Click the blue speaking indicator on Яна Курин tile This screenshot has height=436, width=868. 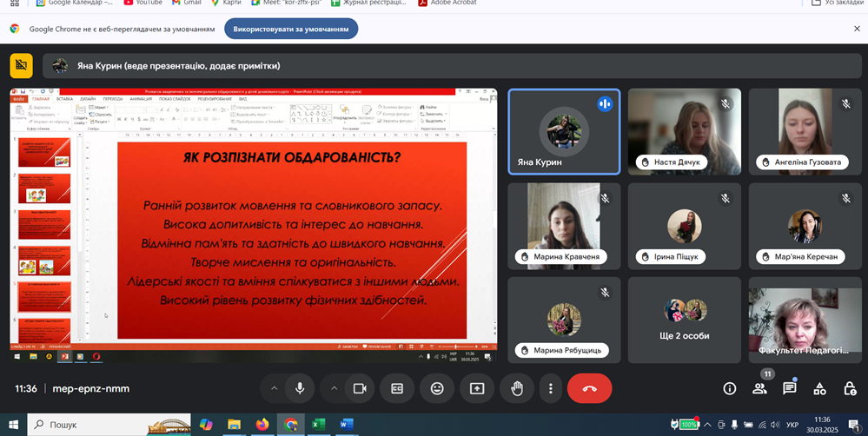[x=605, y=103]
